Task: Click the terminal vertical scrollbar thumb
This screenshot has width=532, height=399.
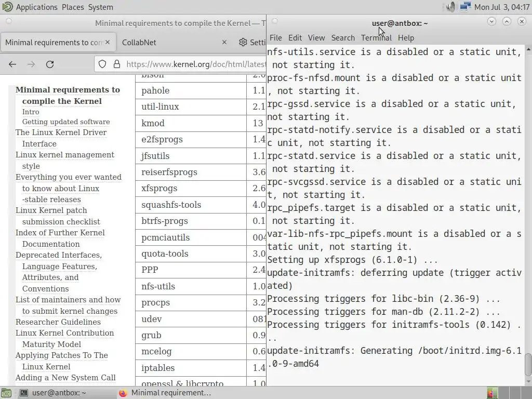Action: tap(528, 365)
